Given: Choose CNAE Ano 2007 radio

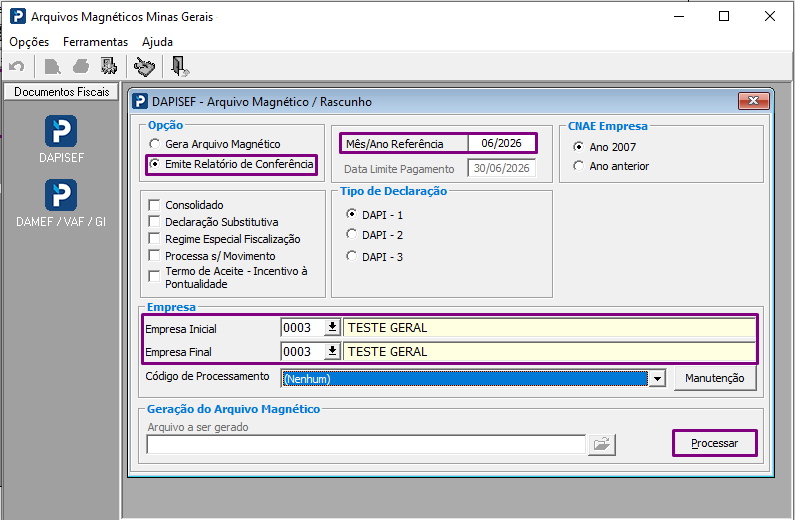Looking at the screenshot, I should point(579,146).
